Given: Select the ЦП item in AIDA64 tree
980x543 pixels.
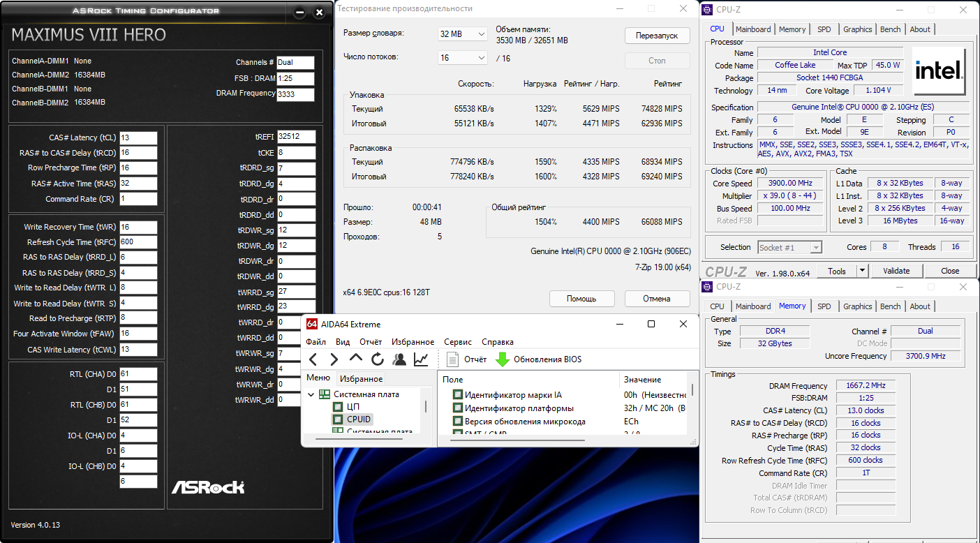Looking at the screenshot, I should [352, 406].
